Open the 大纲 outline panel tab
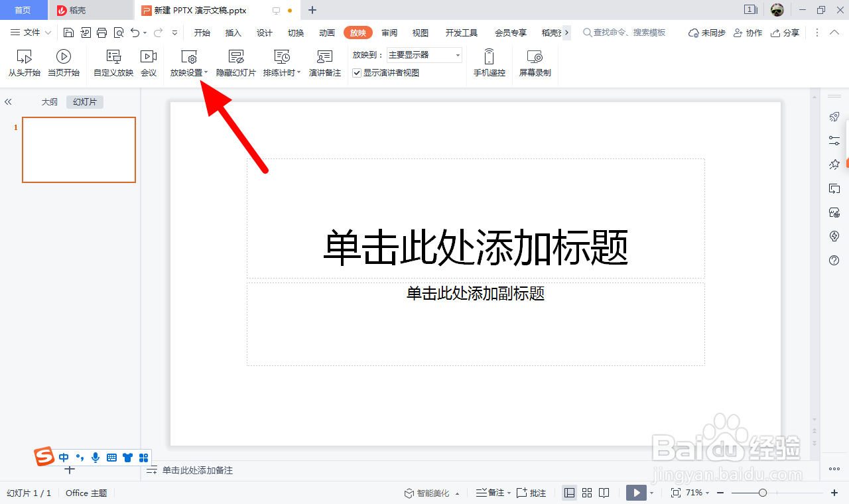Screen dimensions: 849x504 (48, 101)
